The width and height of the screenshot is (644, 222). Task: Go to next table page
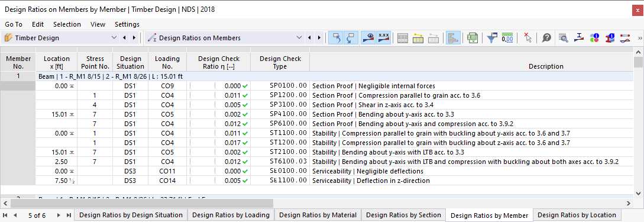(x=59, y=215)
